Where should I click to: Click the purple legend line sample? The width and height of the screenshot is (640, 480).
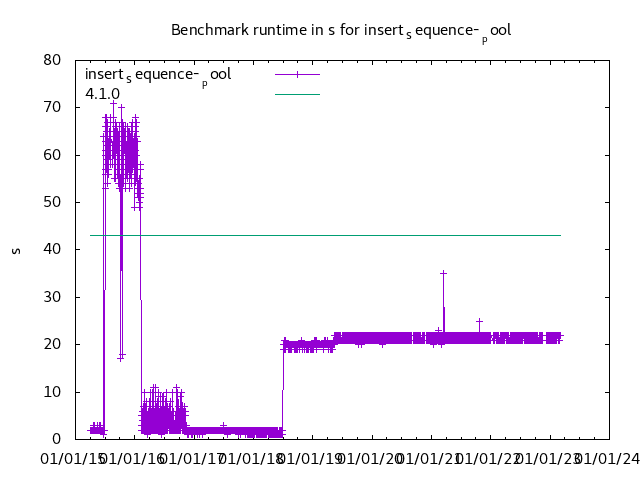click(297, 74)
